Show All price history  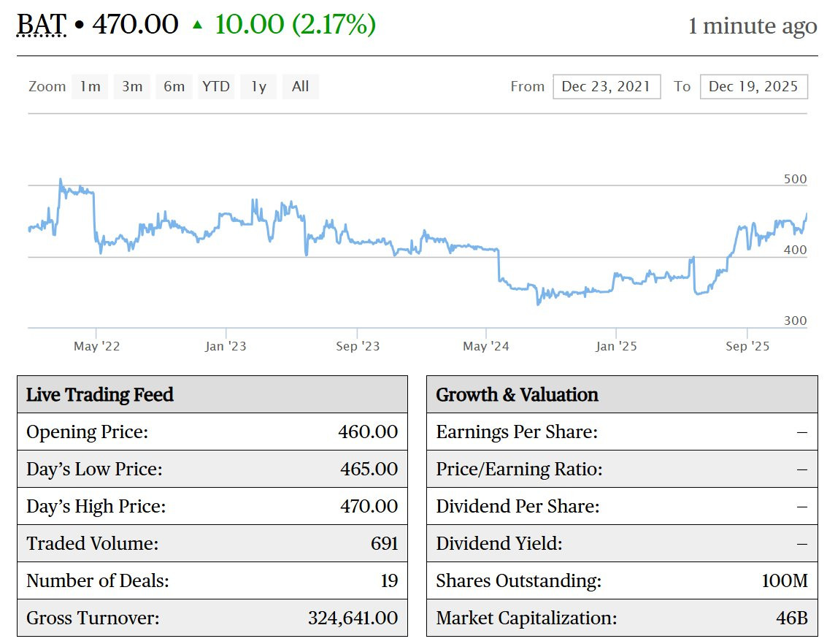click(300, 87)
